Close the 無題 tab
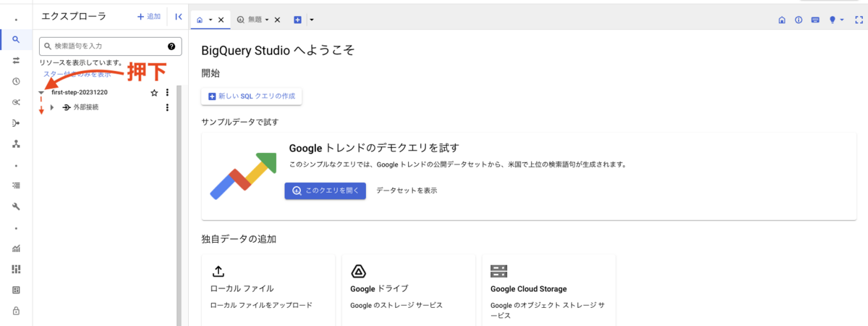The width and height of the screenshot is (868, 326). tap(277, 20)
